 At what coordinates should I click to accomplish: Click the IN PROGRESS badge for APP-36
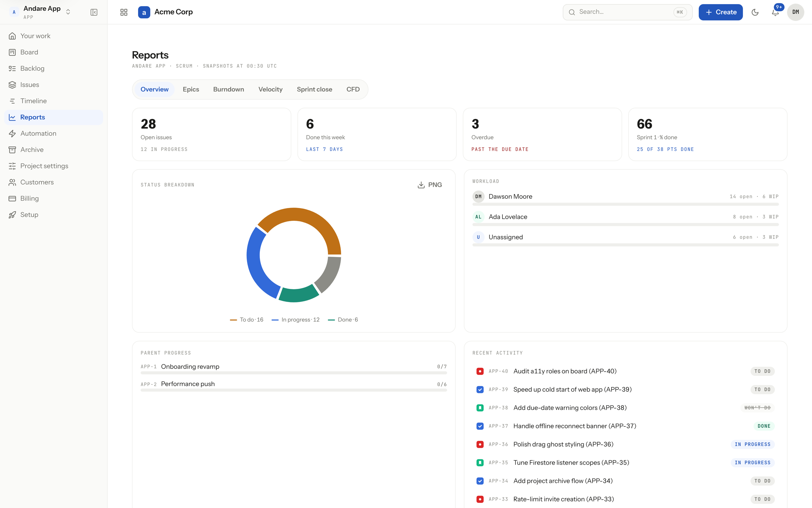[752, 444]
